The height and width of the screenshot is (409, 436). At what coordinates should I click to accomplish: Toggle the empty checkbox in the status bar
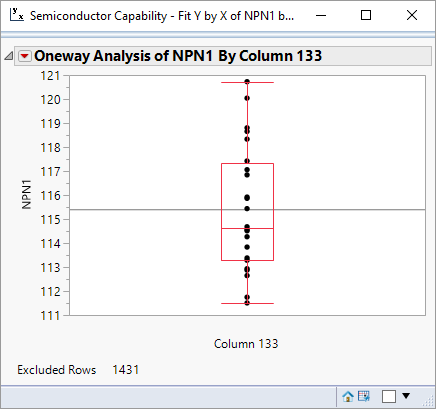click(389, 396)
